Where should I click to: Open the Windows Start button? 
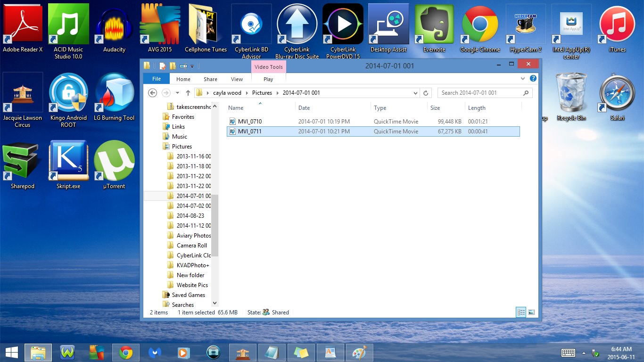tap(12, 352)
